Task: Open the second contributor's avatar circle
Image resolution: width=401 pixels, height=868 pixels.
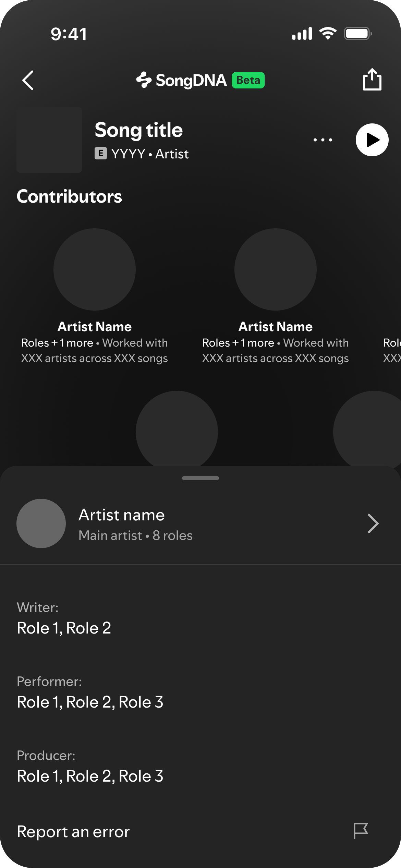Action: (276, 269)
